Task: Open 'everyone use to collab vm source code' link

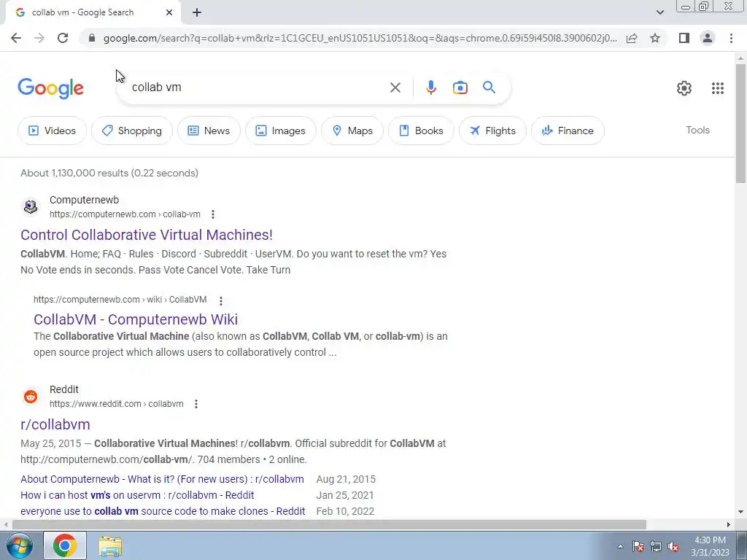Action: coord(163,511)
